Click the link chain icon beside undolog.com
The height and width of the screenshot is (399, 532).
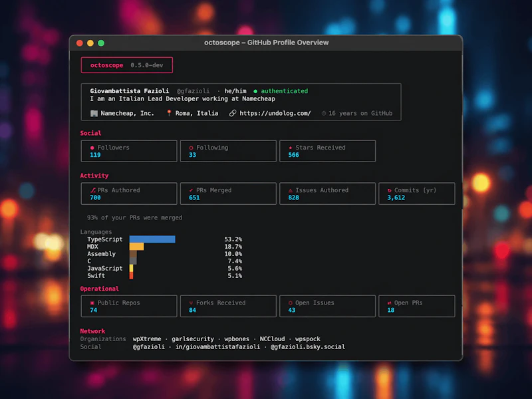232,113
